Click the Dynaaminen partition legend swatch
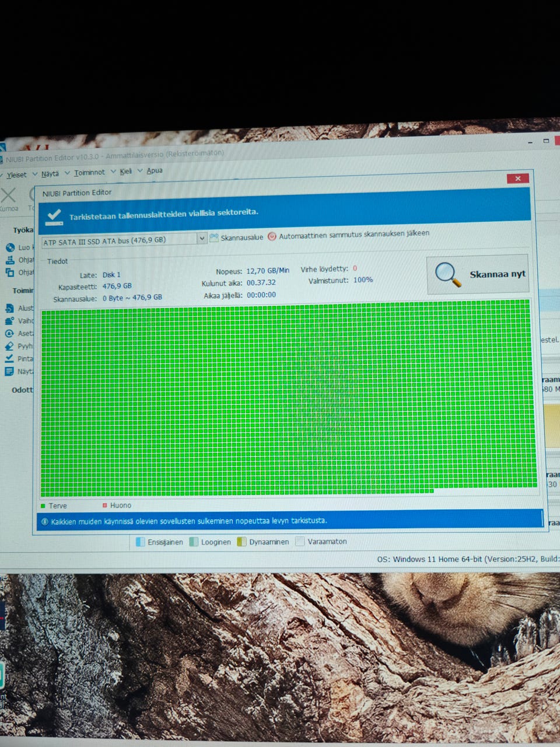 point(242,542)
